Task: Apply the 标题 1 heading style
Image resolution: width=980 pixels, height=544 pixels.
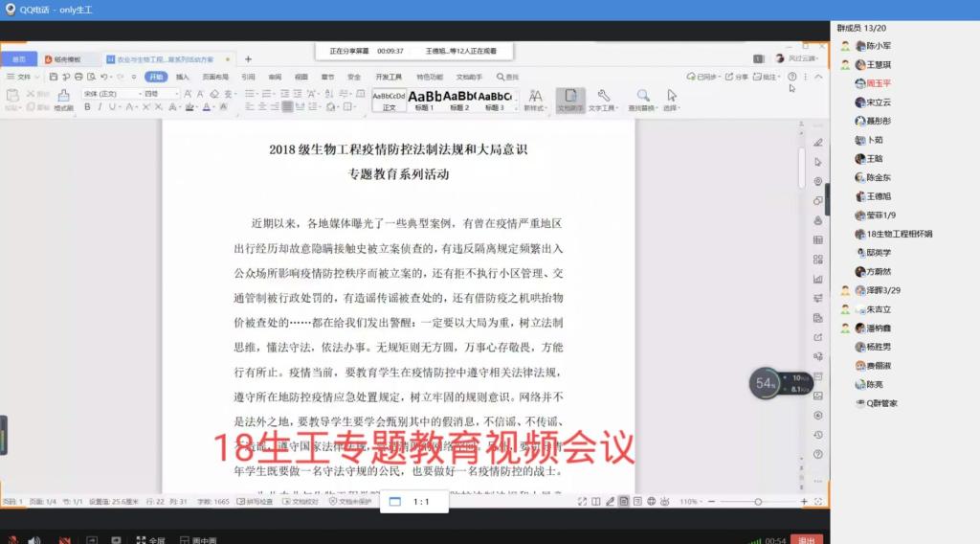Action: (x=424, y=99)
